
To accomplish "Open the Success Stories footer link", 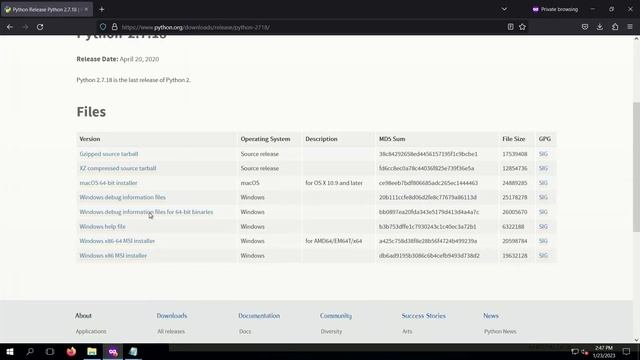I will pos(424,316).
